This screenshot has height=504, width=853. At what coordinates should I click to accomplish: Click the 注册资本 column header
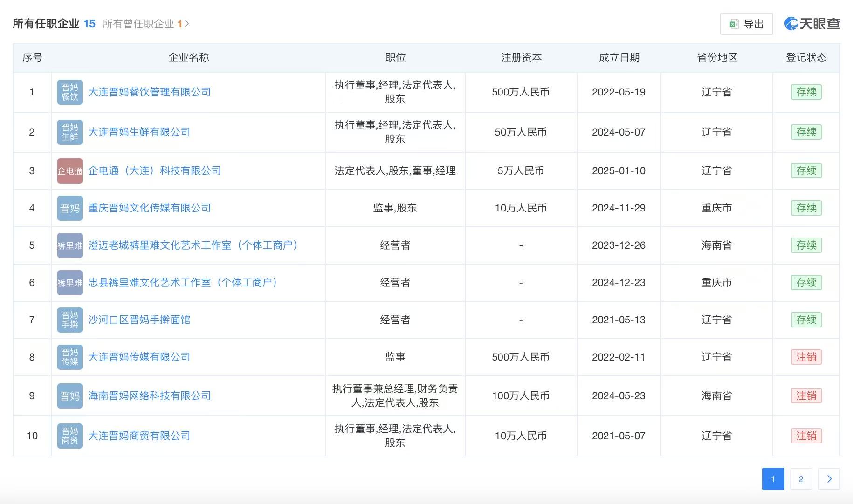coord(521,58)
